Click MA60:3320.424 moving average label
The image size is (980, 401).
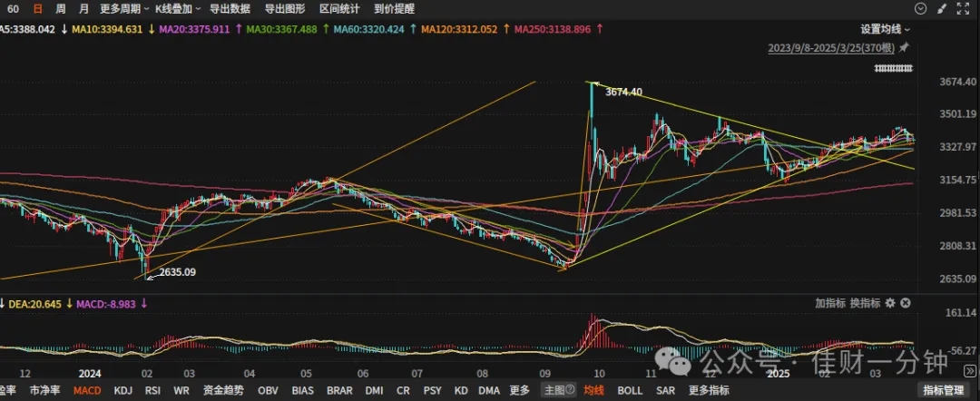tap(368, 29)
